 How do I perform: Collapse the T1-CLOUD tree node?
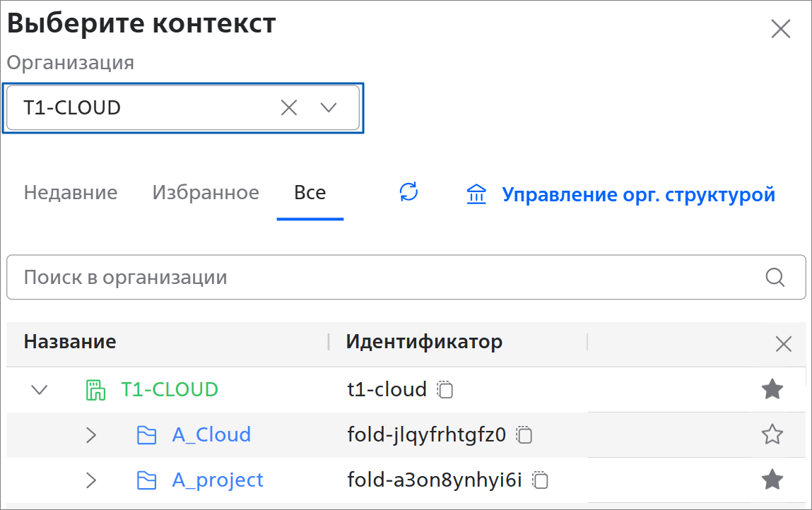pyautogui.click(x=40, y=390)
